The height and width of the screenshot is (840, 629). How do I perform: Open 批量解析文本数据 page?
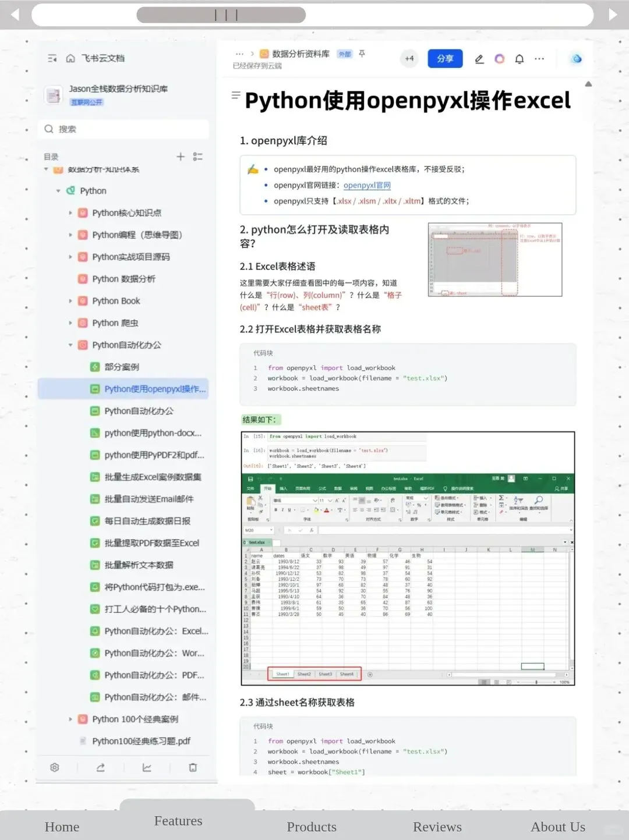click(x=139, y=565)
